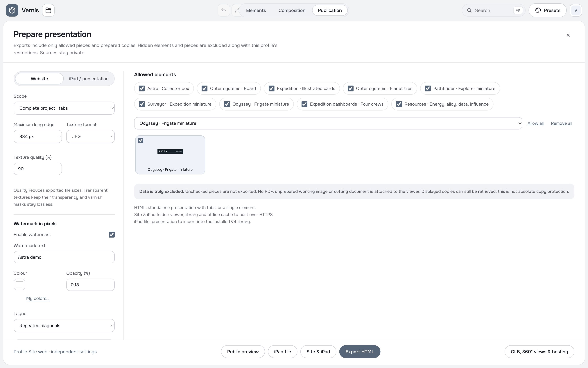Toggle Surveyor · Expedition miniature checkbox

142,104
